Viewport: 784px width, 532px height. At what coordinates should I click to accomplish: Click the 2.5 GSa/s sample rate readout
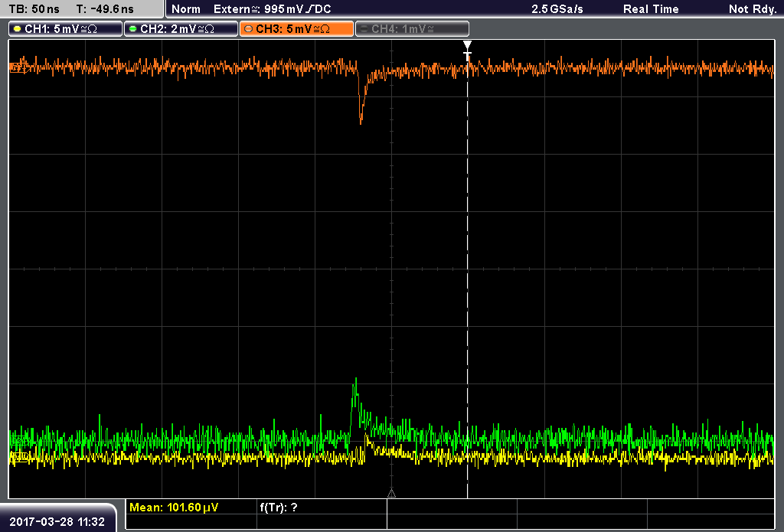click(557, 9)
